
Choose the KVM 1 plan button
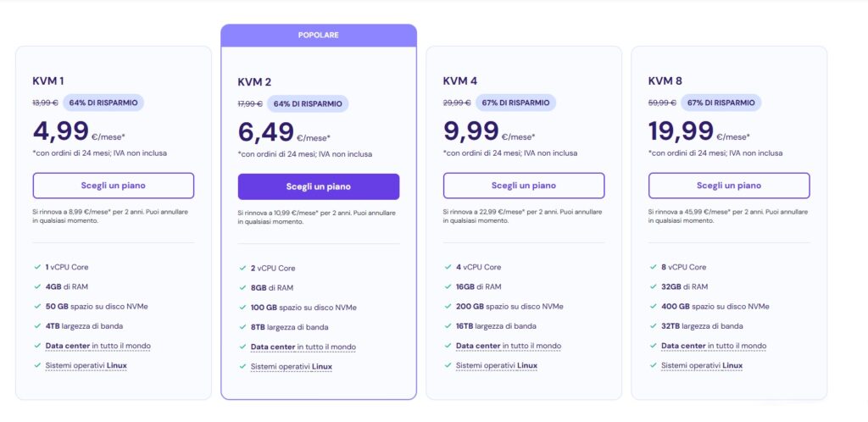pos(113,186)
